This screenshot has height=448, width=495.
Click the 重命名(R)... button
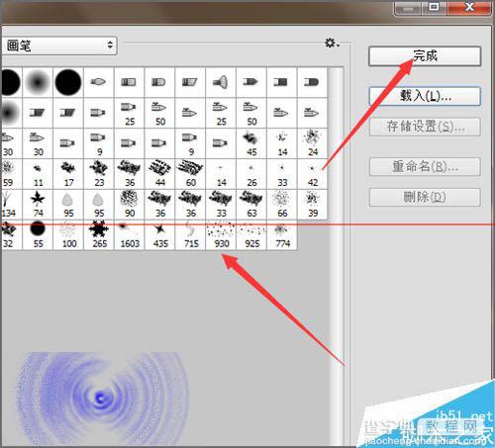click(425, 167)
